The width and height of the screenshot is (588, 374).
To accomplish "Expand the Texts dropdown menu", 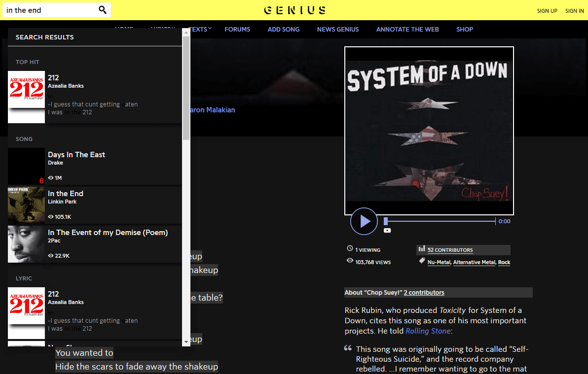I will (x=200, y=29).
